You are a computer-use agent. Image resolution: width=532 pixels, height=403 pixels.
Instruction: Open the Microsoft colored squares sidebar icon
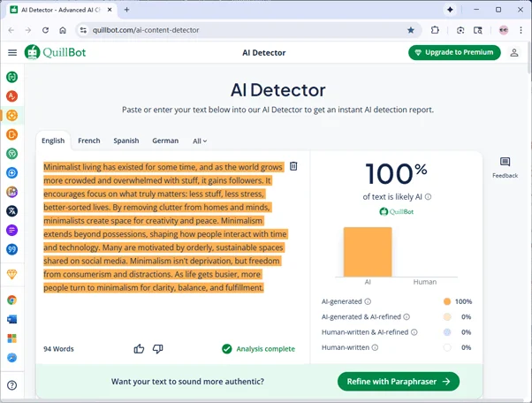point(11,338)
